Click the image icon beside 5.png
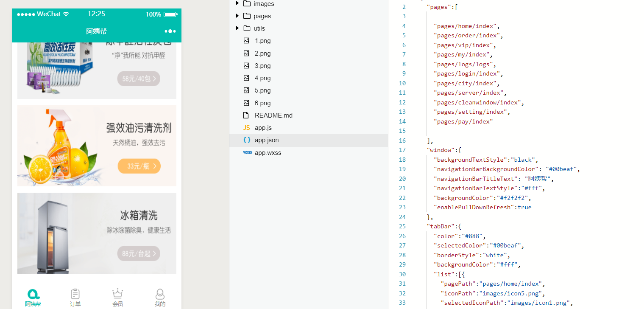 coord(246,90)
